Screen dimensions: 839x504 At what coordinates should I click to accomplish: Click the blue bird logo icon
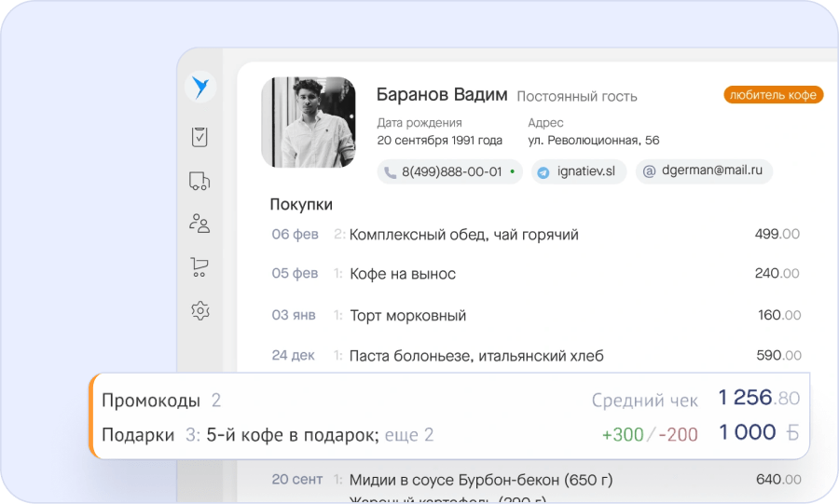pos(200,87)
